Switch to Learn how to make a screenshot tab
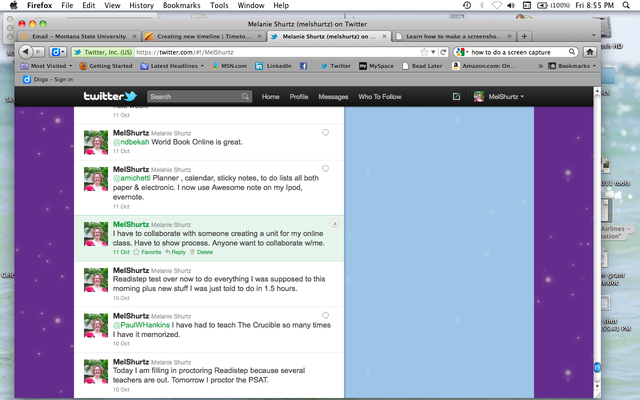This screenshot has height=400, width=640. tap(454, 36)
